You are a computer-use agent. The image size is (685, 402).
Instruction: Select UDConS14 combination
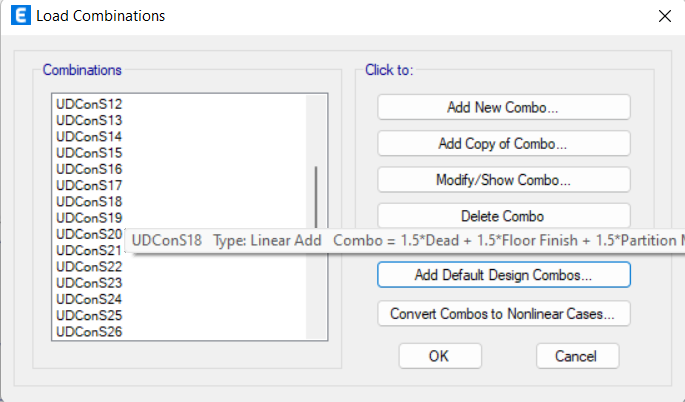click(x=89, y=137)
